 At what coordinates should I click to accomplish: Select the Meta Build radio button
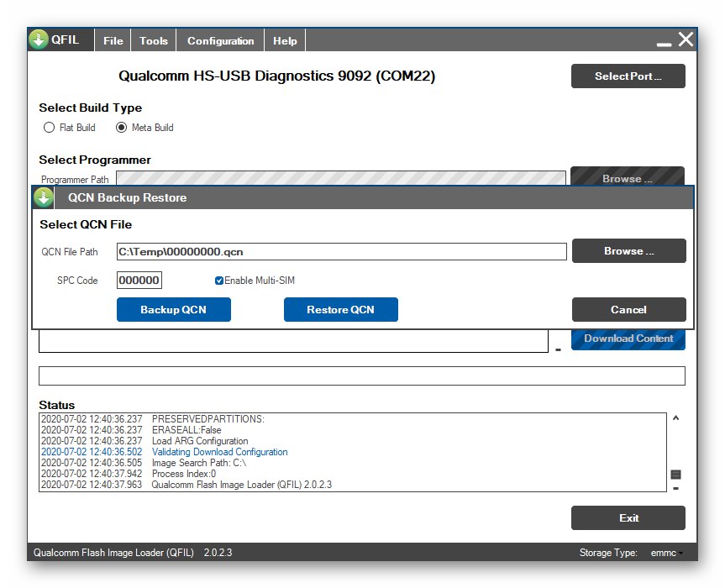(121, 128)
